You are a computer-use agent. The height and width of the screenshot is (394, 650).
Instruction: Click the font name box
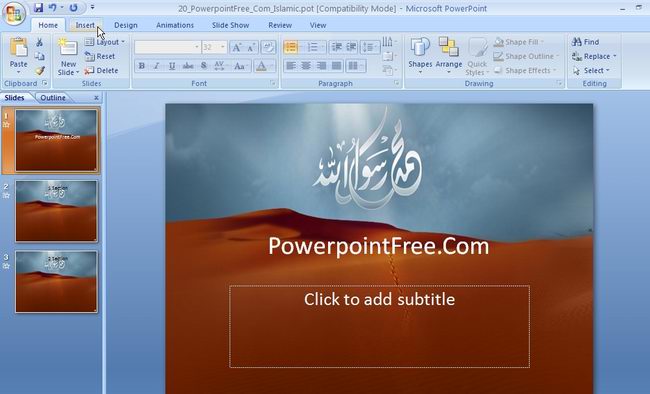pyautogui.click(x=167, y=47)
